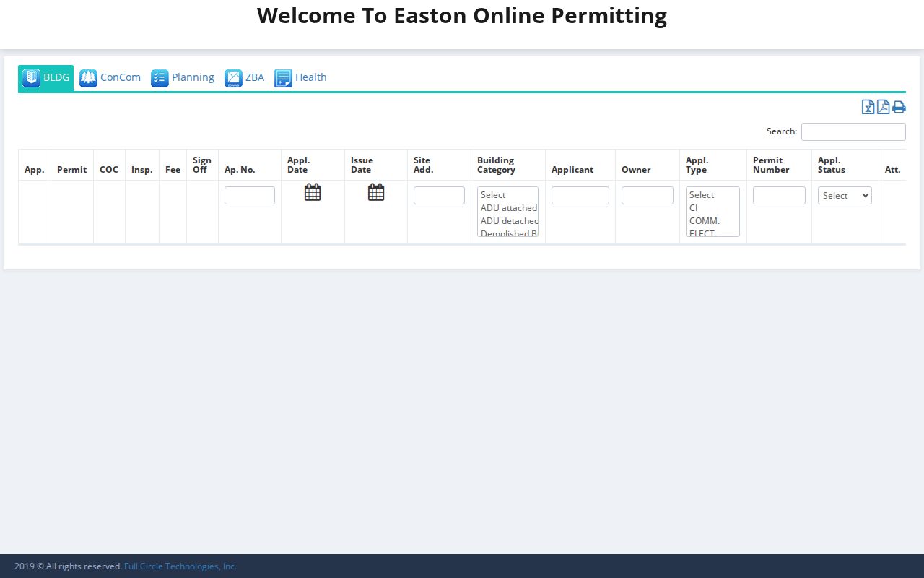The height and width of the screenshot is (578, 924).
Task: Click the Site Add. filter field
Action: [439, 195]
